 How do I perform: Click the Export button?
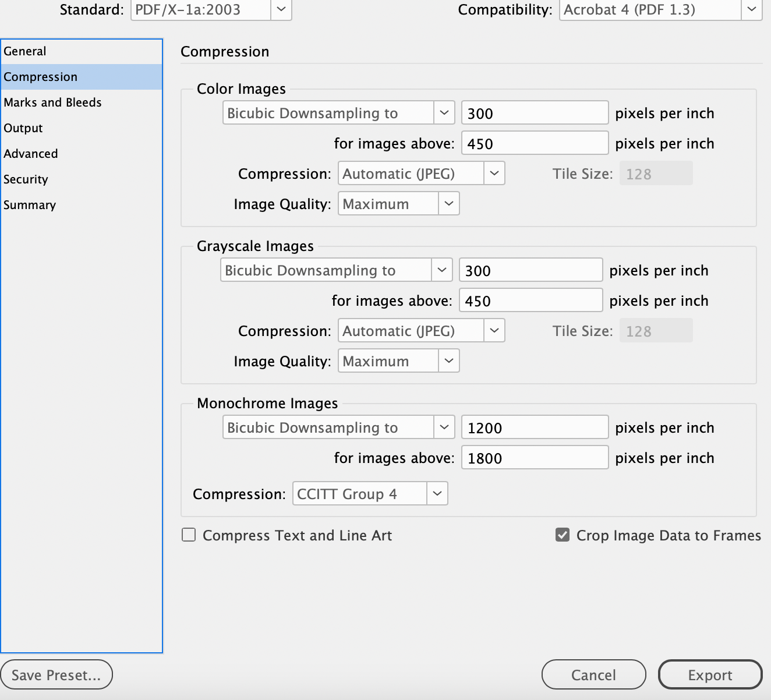tap(710, 675)
